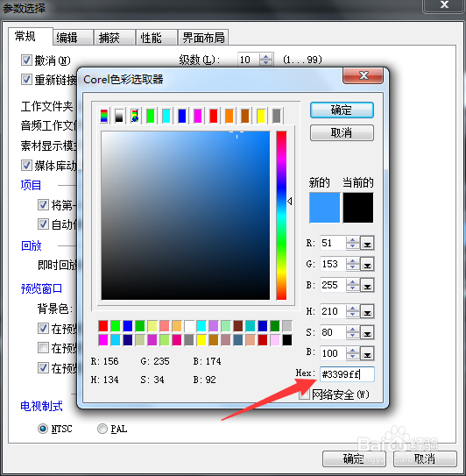Select the grayscale gradient mode icon
Screen dimensions: 466x476
tap(119, 116)
